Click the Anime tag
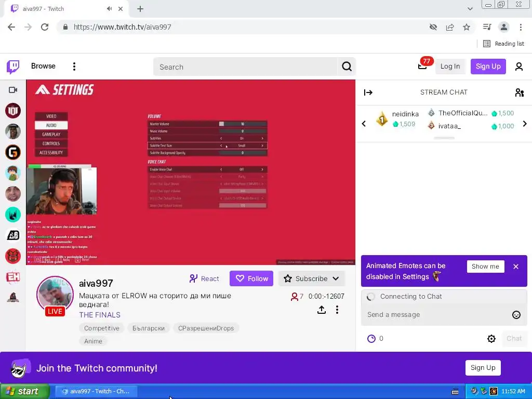 point(93,341)
